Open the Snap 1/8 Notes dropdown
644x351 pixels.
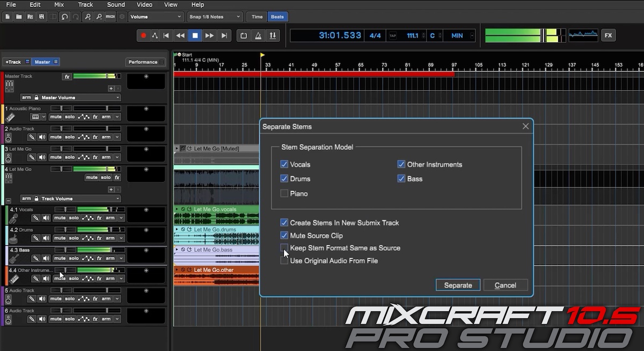click(x=215, y=17)
